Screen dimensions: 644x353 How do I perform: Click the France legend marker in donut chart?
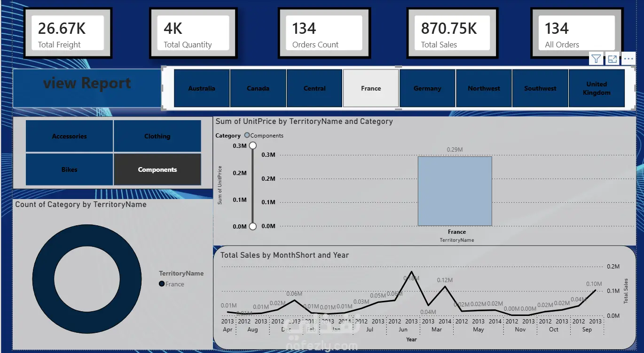[162, 284]
